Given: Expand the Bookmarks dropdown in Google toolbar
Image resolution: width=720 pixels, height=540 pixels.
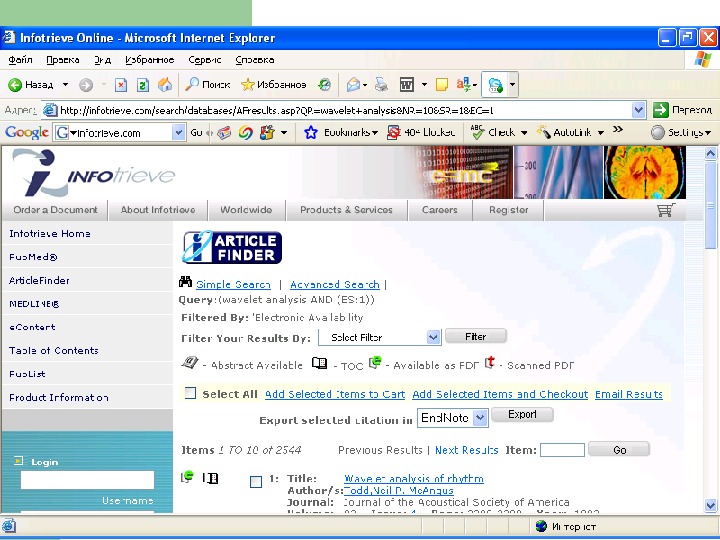Looking at the screenshot, I should tap(375, 133).
